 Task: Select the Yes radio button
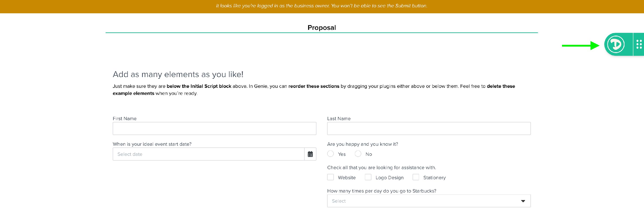[x=331, y=154]
